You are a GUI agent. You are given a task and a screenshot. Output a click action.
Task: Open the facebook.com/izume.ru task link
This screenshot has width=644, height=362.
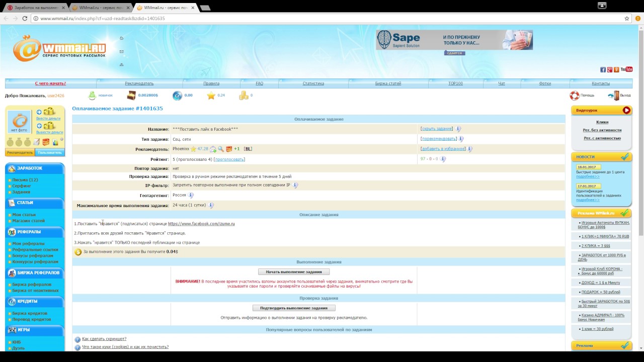point(201,224)
